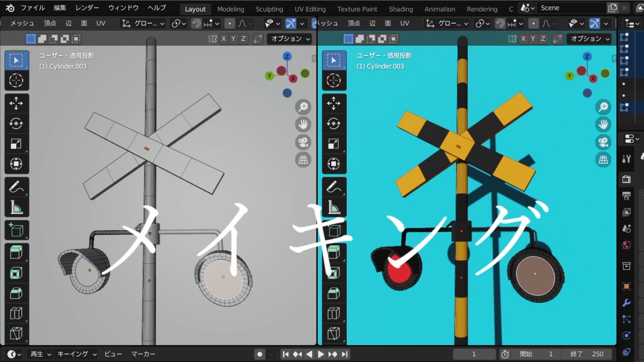Open the Tool properties tab
This screenshot has height=362, width=644.
(626, 159)
